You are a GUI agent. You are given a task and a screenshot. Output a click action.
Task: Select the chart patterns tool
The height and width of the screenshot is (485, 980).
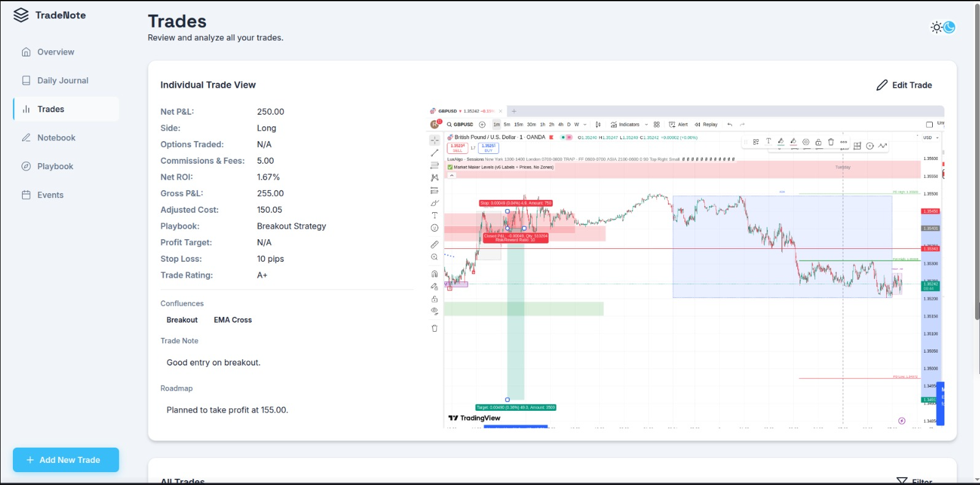(x=435, y=178)
